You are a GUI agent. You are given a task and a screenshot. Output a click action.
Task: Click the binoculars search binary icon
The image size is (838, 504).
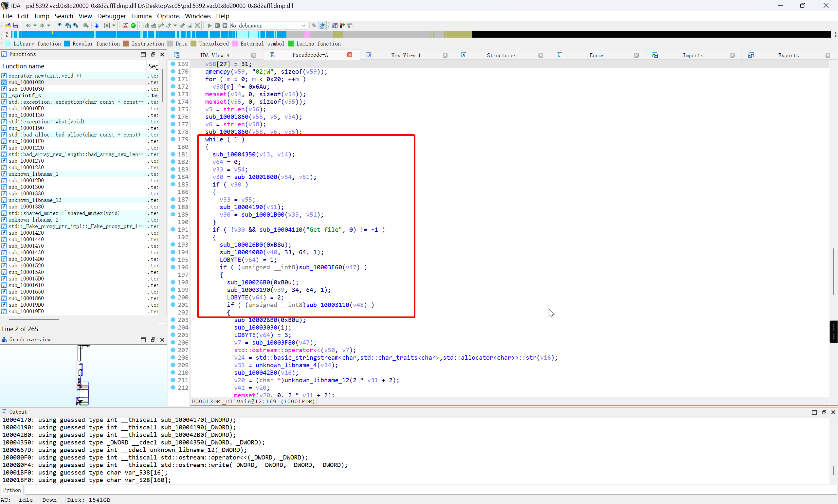click(76, 26)
